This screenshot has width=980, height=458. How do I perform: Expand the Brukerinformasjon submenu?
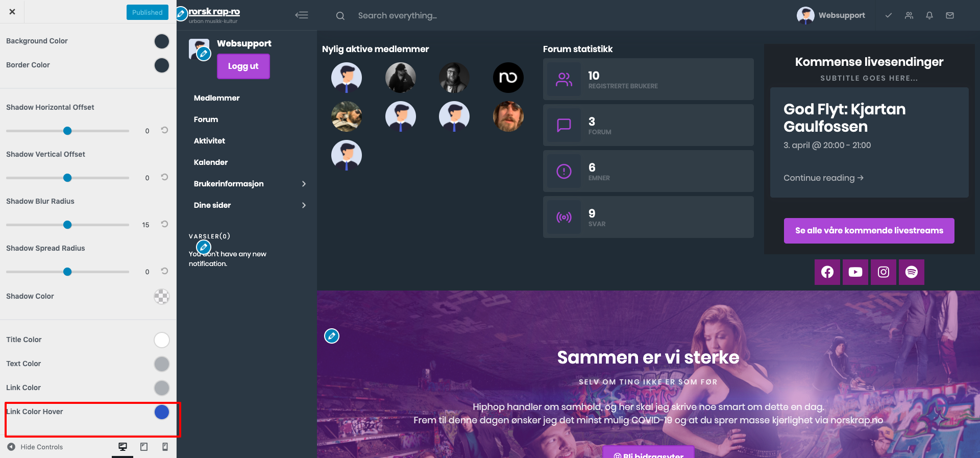tap(304, 184)
